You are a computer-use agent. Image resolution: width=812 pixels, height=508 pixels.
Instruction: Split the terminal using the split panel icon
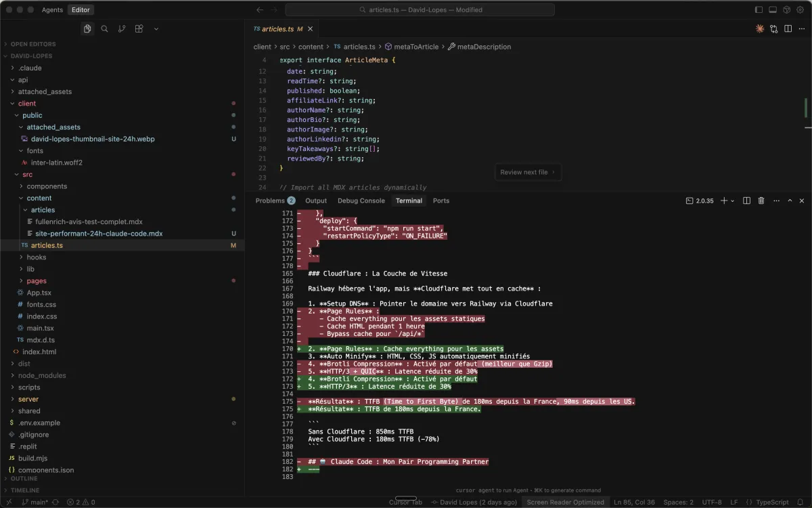click(746, 200)
